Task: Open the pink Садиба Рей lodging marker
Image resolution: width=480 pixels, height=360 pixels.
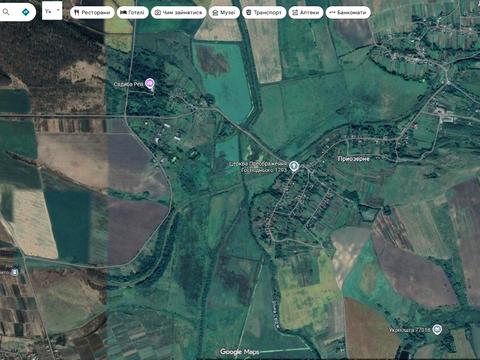Action: (150, 84)
